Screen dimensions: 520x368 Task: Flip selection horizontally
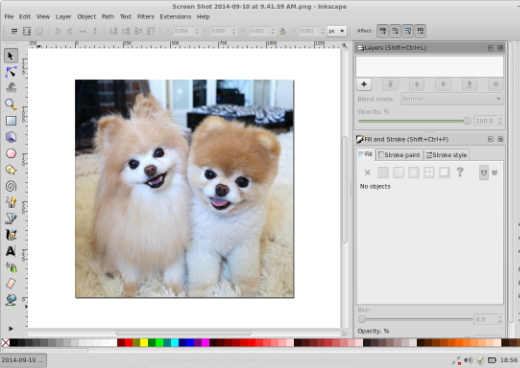pyautogui.click(x=82, y=31)
